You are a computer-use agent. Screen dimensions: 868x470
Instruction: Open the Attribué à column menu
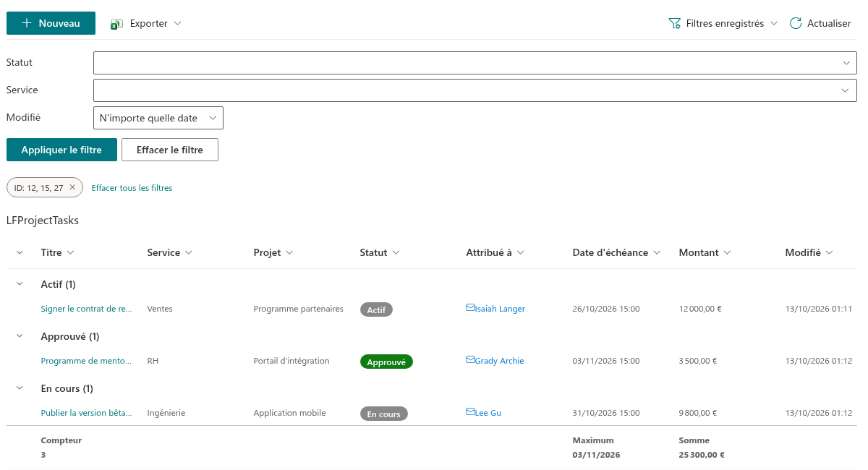click(495, 252)
